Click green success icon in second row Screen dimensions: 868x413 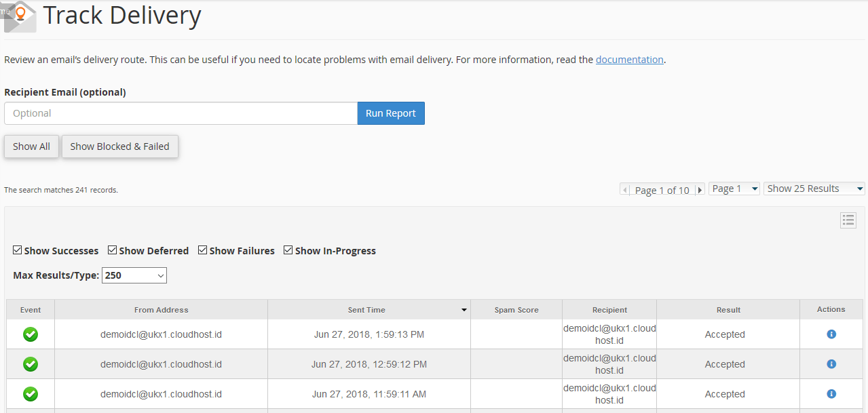31,364
